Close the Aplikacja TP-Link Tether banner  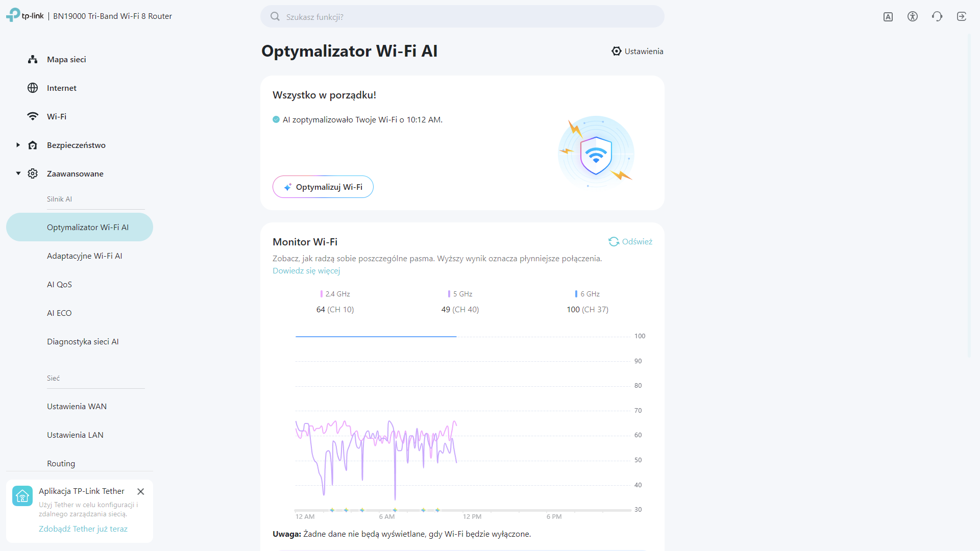point(141,491)
